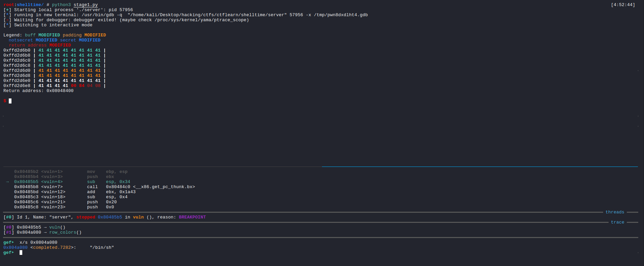
Task: Click the __x86.get_pc_thunk.bx call target
Action: coord(164,187)
